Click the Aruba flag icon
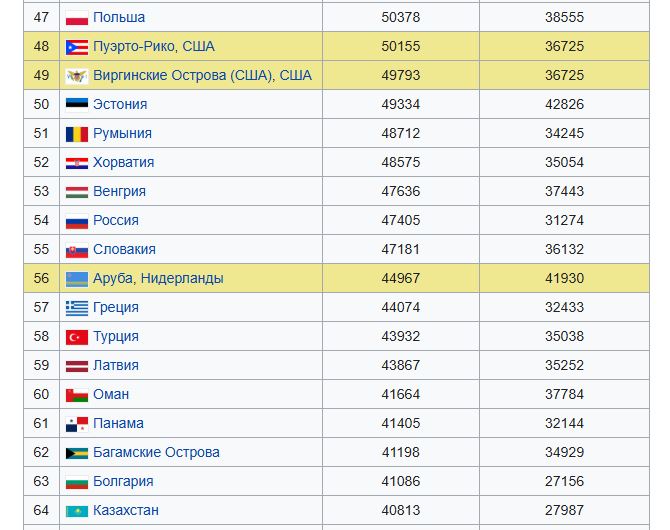This screenshot has height=530, width=670. (x=77, y=279)
